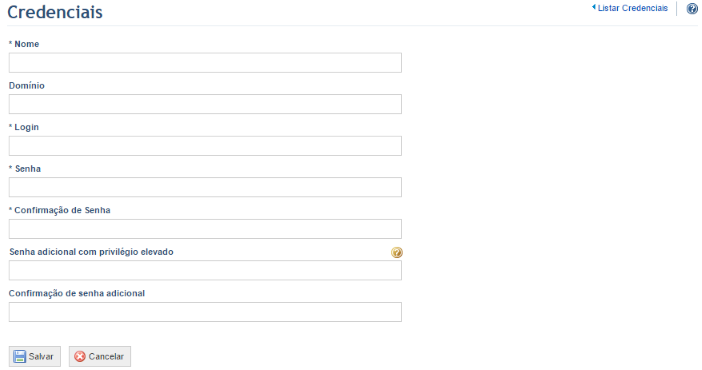Click the Domínio field label
Screen dimensions: 702x370
(27, 86)
